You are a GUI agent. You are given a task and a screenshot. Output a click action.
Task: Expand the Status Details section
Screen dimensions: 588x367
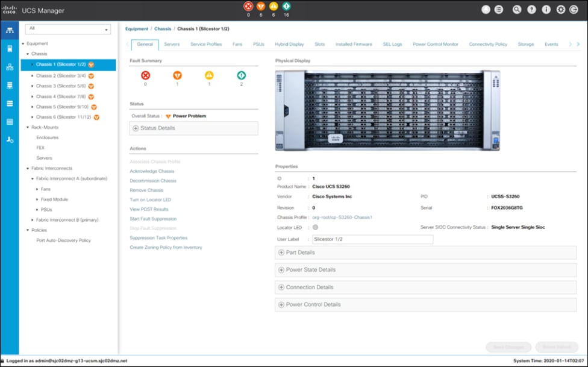[x=194, y=128]
